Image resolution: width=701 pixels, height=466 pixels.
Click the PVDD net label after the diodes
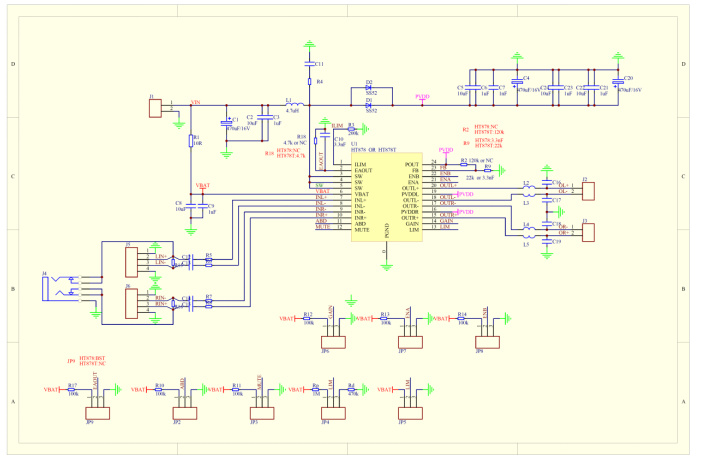pyautogui.click(x=422, y=97)
